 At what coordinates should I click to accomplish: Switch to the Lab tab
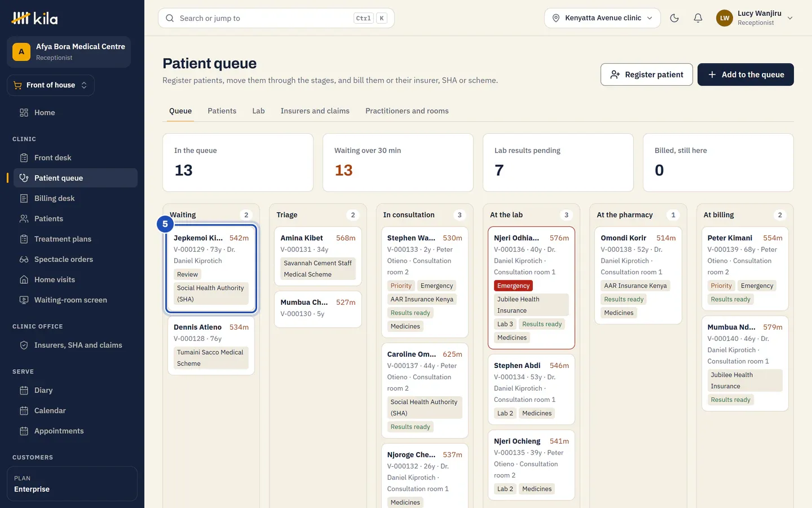tap(258, 111)
